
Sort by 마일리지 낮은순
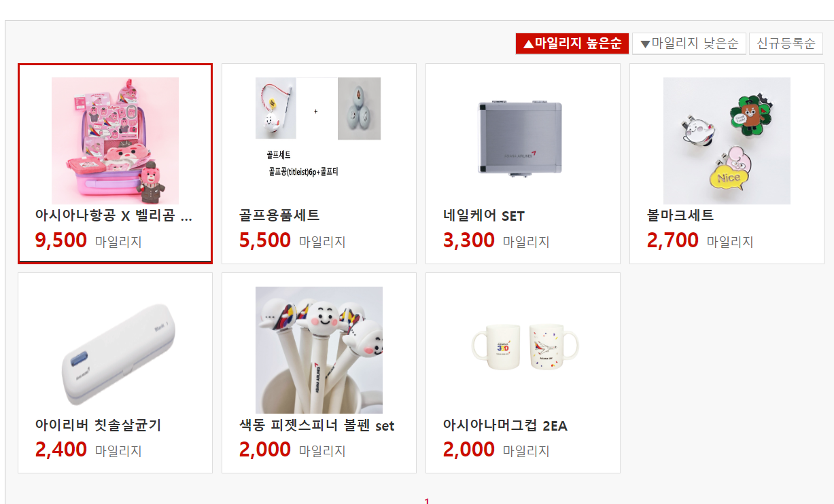click(x=689, y=43)
